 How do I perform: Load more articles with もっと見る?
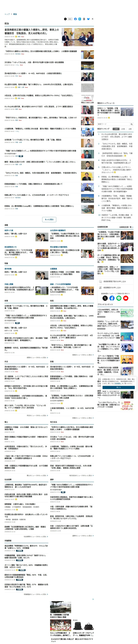click(x=49, y=219)
